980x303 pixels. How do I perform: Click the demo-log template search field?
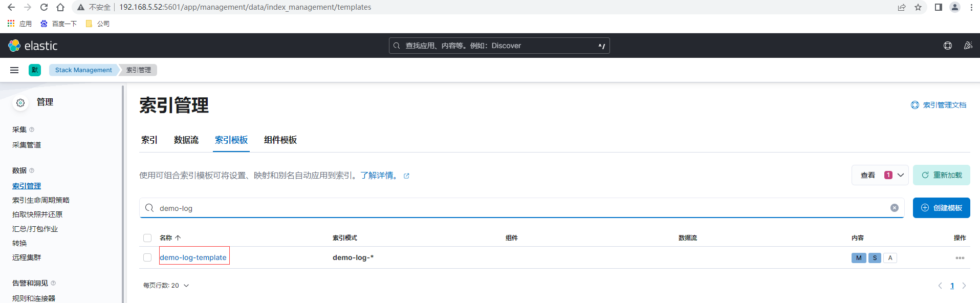pyautogui.click(x=521, y=208)
